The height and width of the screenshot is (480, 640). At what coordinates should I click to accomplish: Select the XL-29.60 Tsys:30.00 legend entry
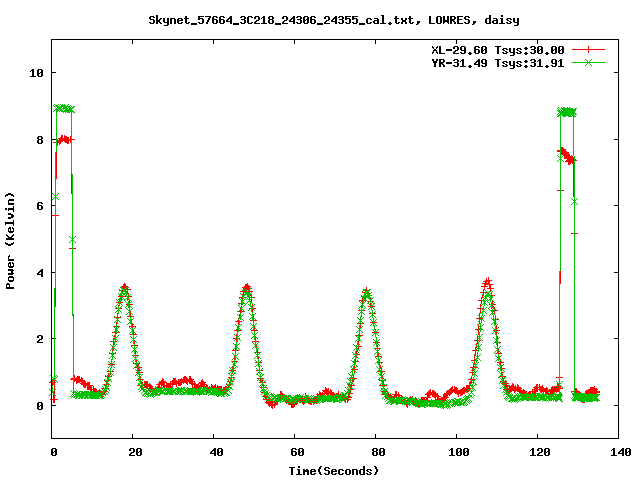pos(498,50)
